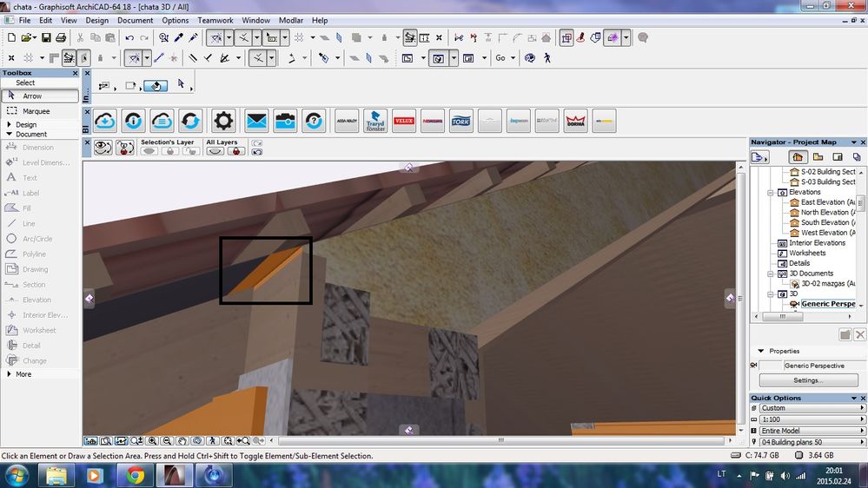Click the BIM help question-mark icon
Viewport: 868px width, 488px height.
click(314, 121)
